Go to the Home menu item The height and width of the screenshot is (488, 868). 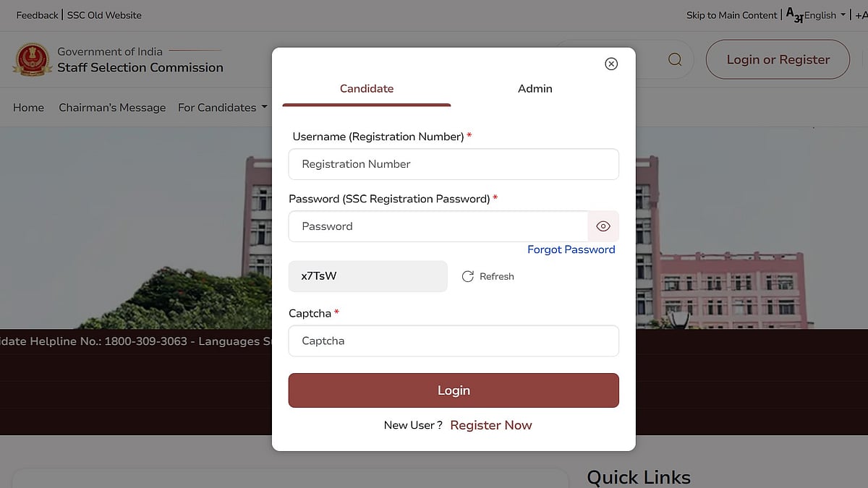pyautogui.click(x=28, y=108)
